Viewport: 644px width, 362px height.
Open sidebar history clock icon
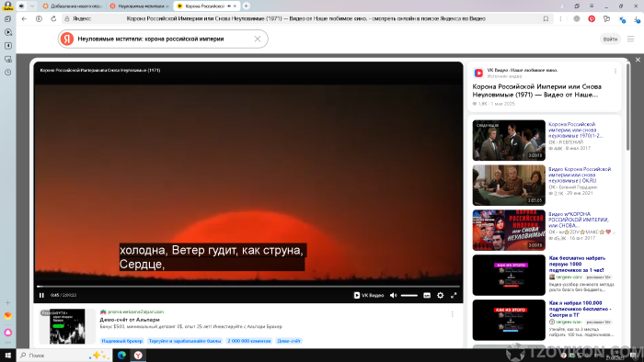7,73
